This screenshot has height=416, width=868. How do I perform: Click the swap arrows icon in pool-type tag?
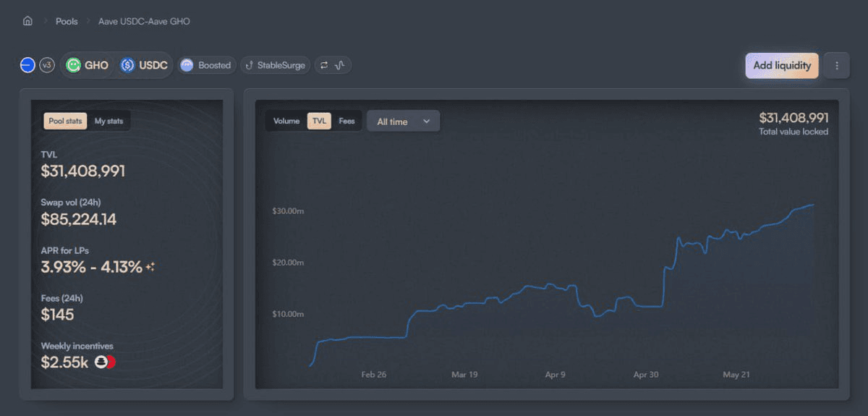[324, 65]
